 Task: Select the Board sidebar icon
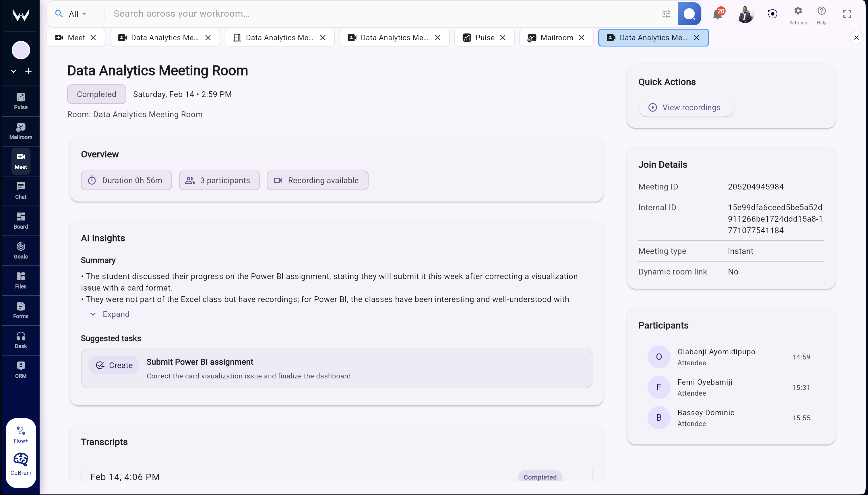point(21,220)
